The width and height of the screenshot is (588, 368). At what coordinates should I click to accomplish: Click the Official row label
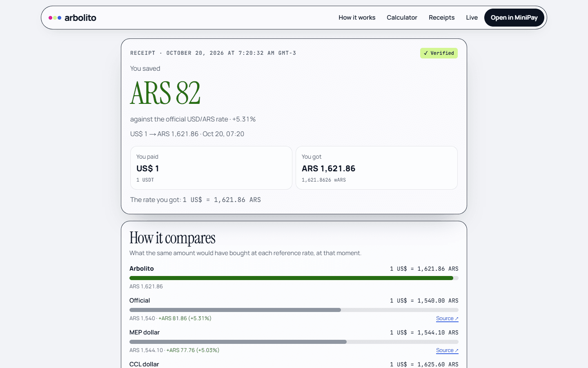click(140, 301)
